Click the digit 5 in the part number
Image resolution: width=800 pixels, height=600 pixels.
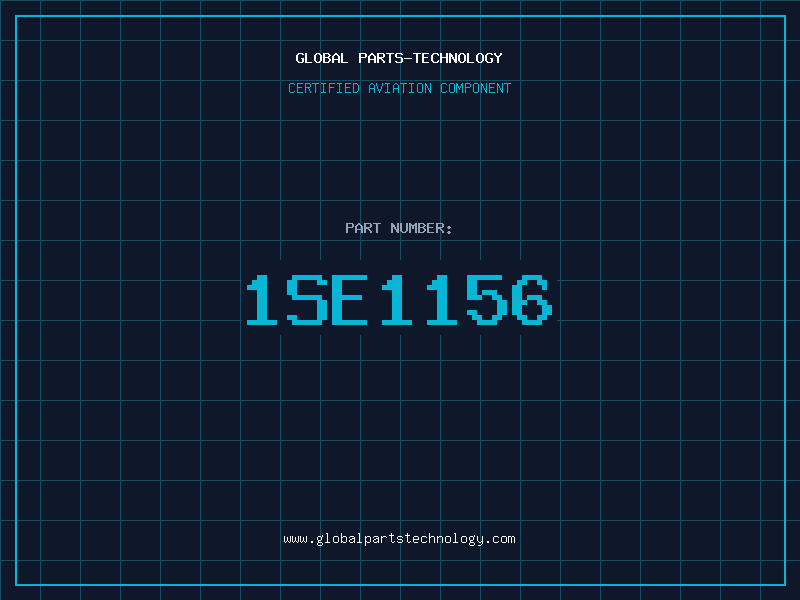coord(487,300)
